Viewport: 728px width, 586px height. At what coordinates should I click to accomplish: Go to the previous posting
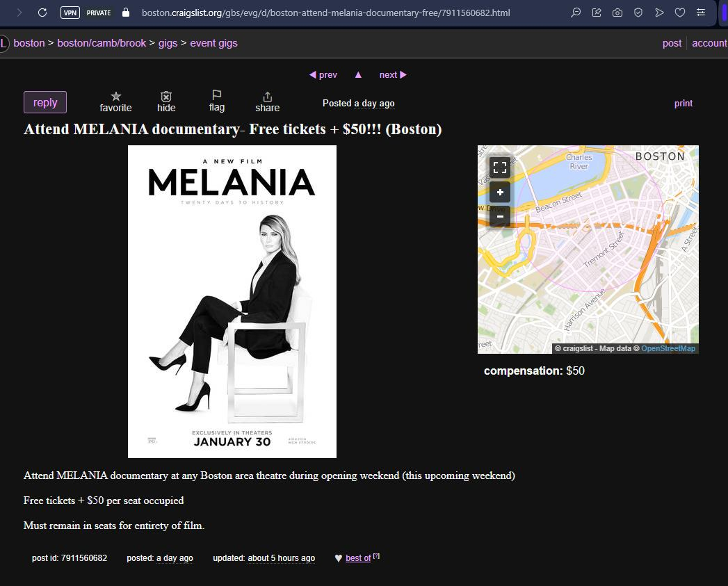[x=323, y=75]
